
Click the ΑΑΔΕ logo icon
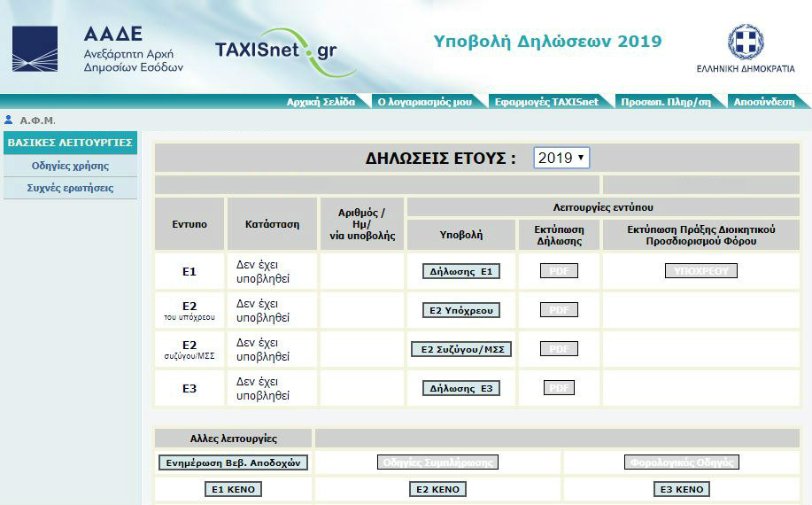[35, 49]
